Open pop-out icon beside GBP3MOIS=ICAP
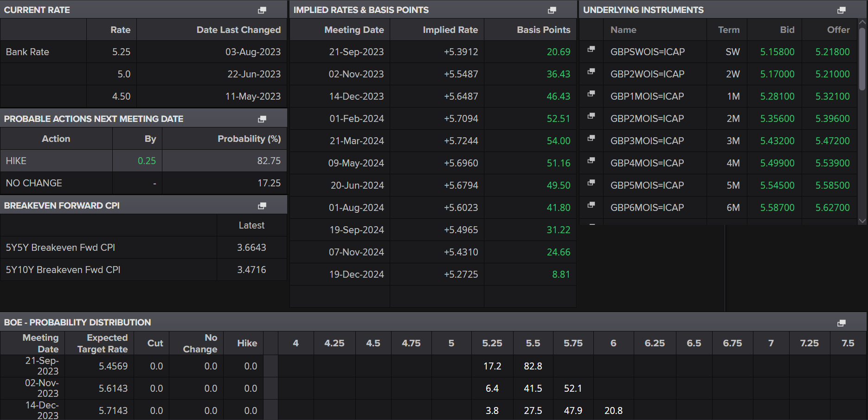 [591, 138]
